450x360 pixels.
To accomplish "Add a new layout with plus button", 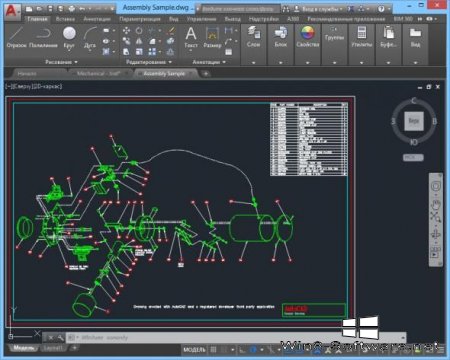I will [x=74, y=348].
